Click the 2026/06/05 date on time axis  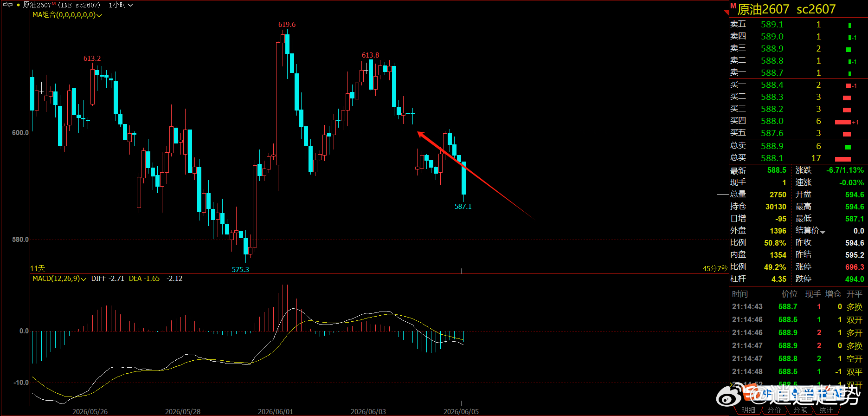click(461, 412)
